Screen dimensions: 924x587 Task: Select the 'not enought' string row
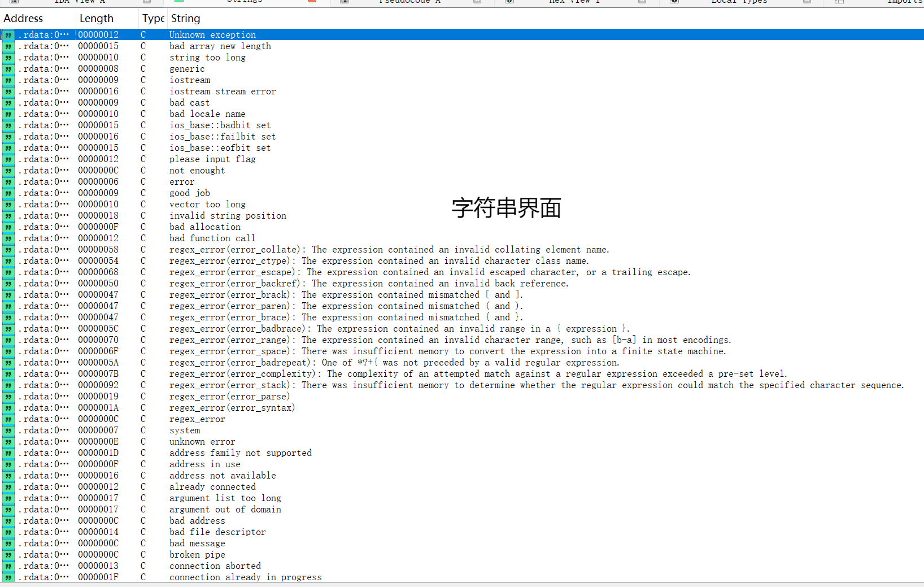tap(197, 171)
